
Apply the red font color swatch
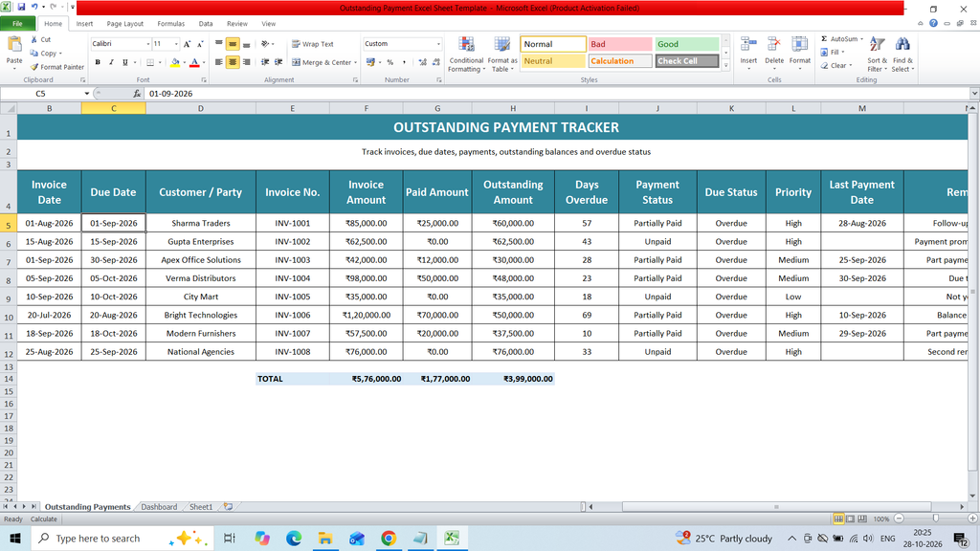(194, 62)
